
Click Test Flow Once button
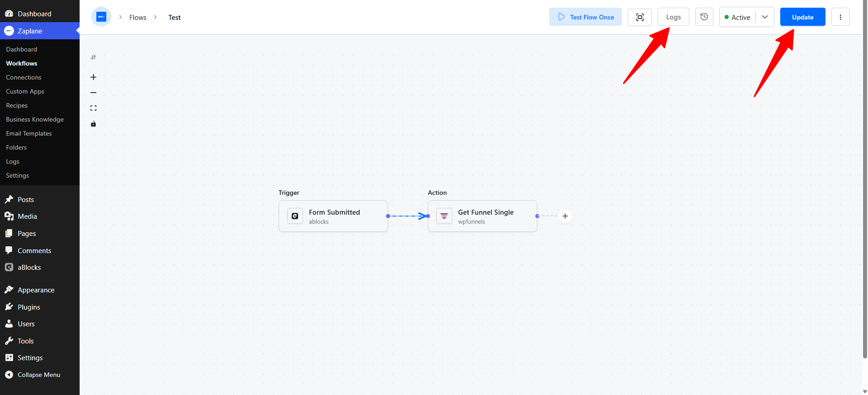point(585,17)
